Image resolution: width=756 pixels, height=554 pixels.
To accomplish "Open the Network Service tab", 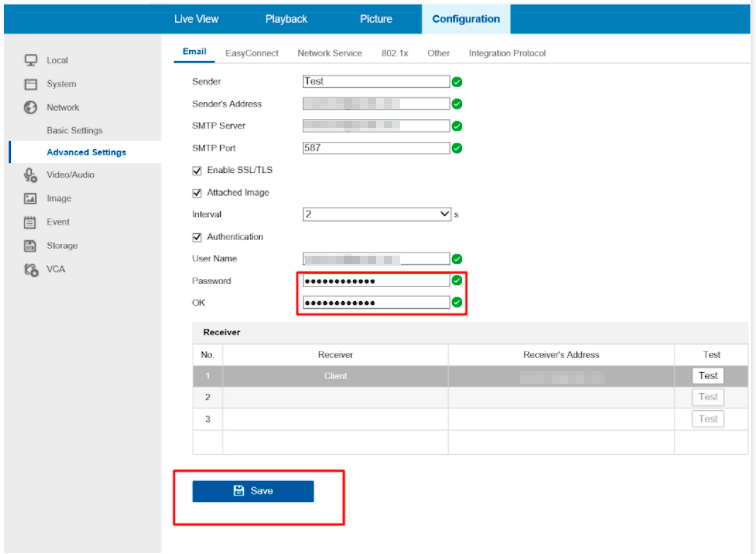I will pos(329,53).
